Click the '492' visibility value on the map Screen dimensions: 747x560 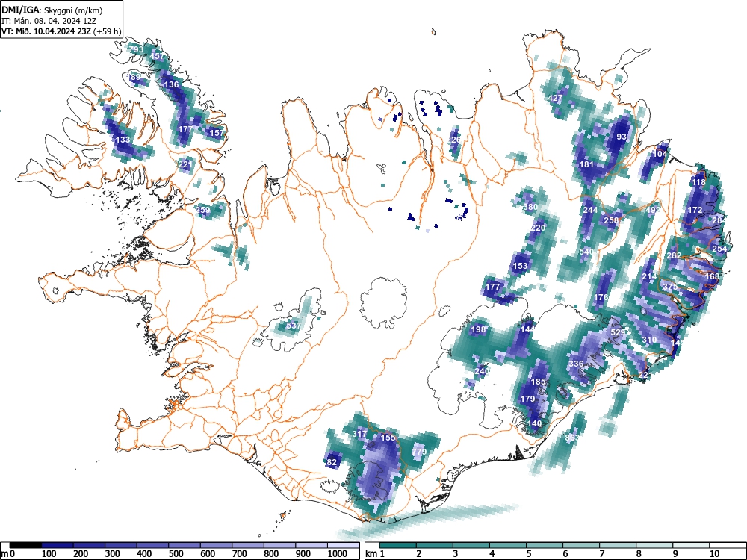coord(653,210)
